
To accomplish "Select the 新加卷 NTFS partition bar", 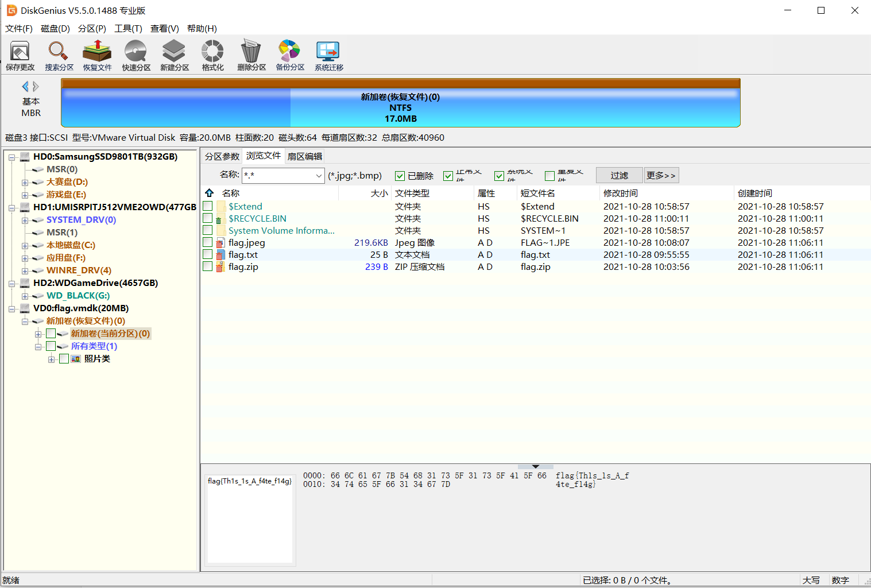I will [400, 103].
